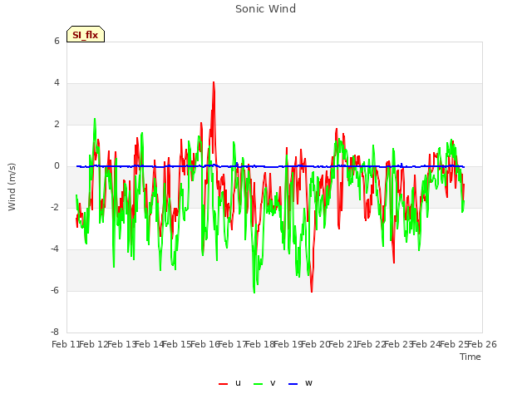Select the Sonic Wind chart title
The image size is (532, 399).
click(x=266, y=9)
